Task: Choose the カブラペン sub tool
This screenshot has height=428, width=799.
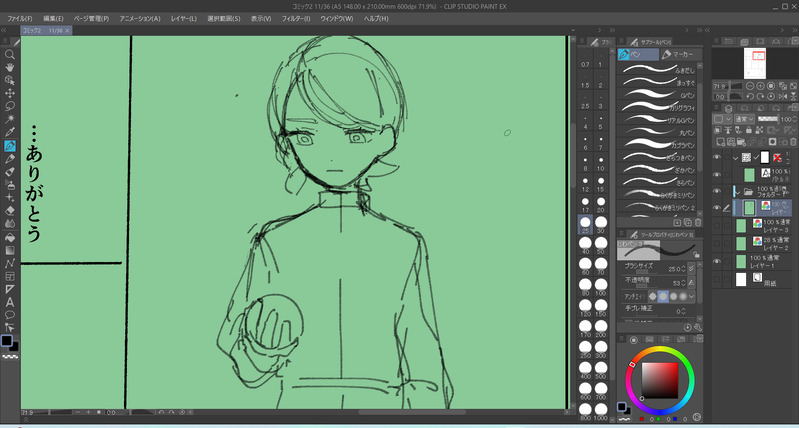Action: coord(657,145)
